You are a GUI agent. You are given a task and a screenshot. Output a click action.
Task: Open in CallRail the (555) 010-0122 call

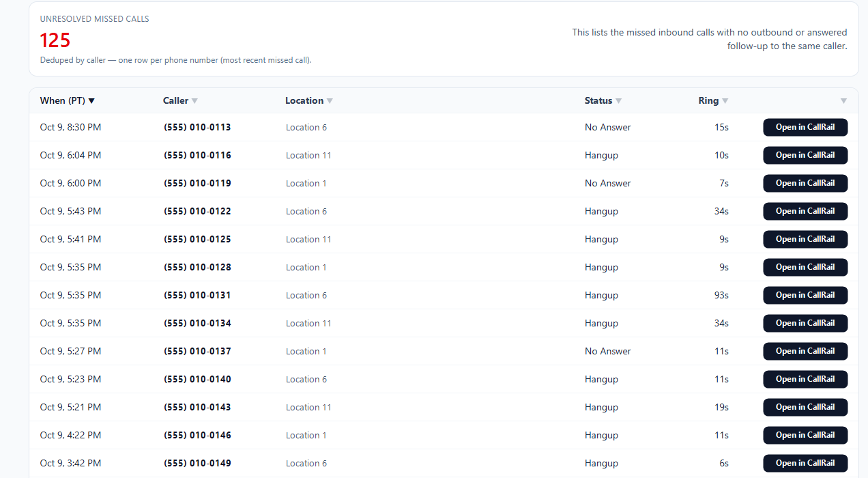805,212
